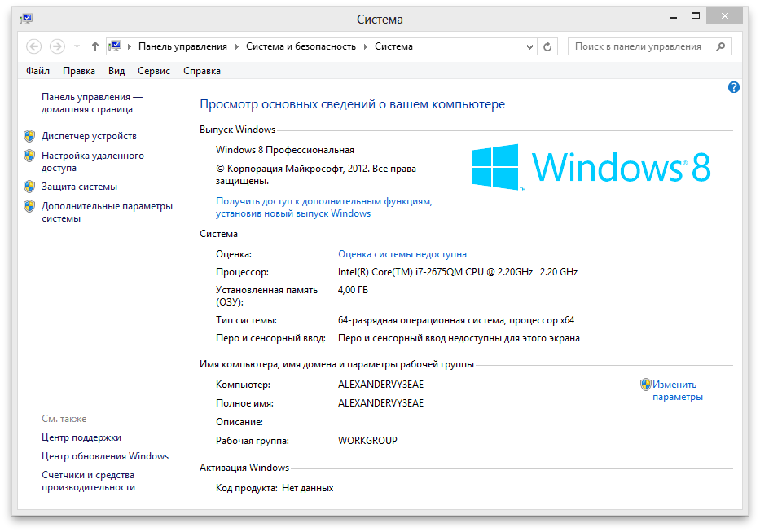Viewport: 760px width, 532px height.
Task: Click the processor value Intel(R) Core(TM) i7-2675QM
Action: (x=458, y=272)
